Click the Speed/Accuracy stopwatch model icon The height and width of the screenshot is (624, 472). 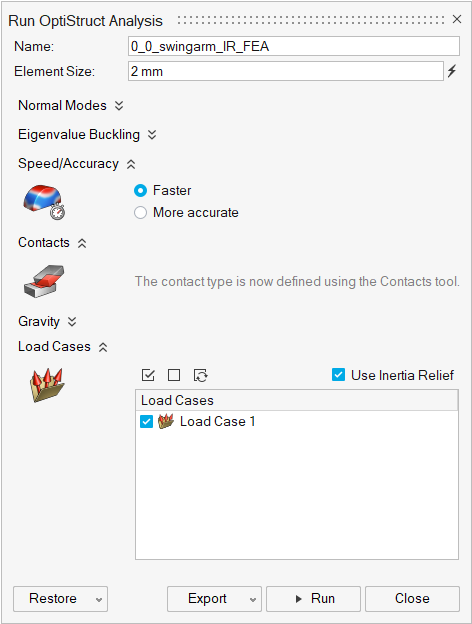(44, 202)
